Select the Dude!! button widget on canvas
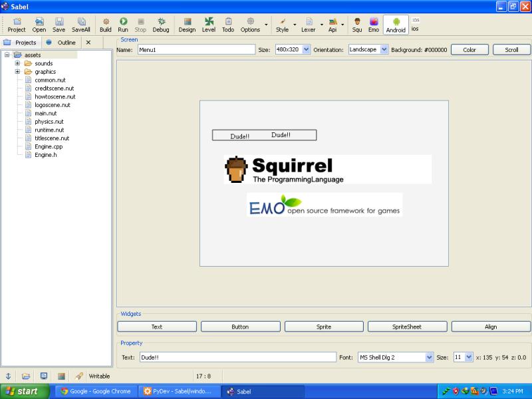The image size is (532, 399). click(x=264, y=135)
